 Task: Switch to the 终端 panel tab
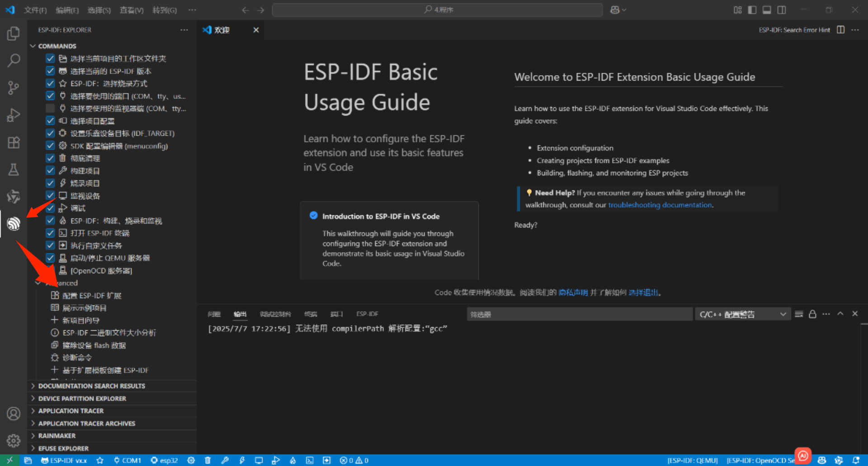pos(310,314)
